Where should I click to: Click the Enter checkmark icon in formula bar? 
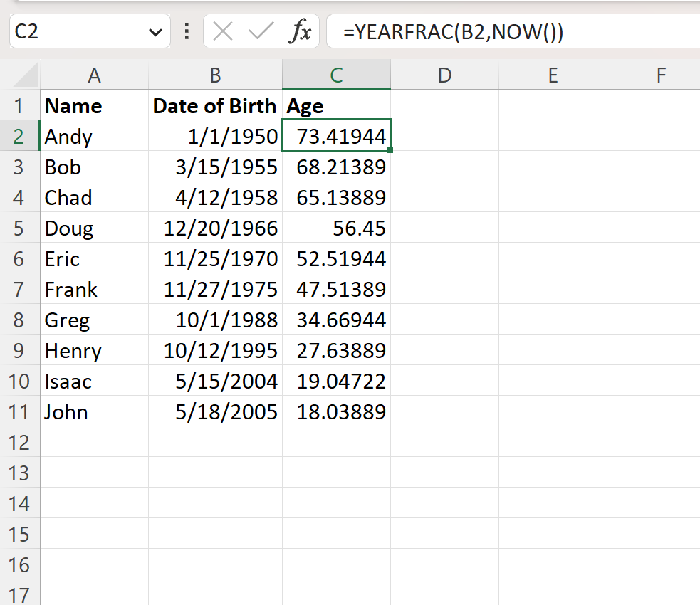tap(261, 31)
